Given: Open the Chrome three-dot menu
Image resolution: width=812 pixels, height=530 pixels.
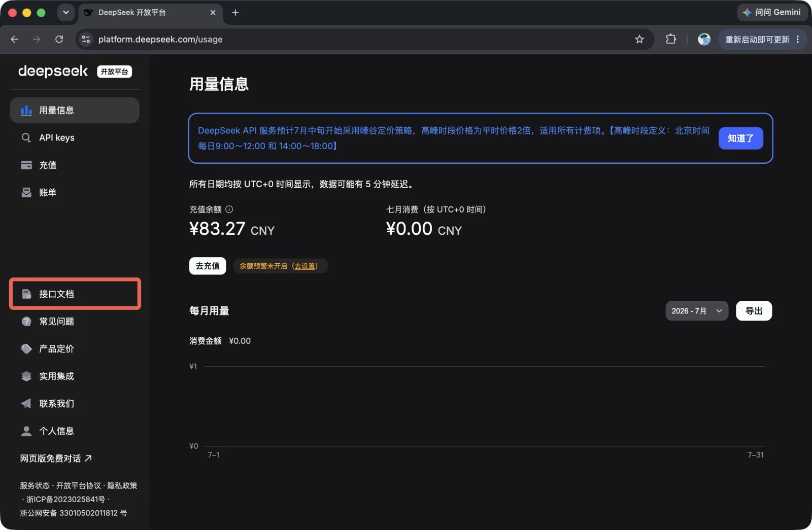Looking at the screenshot, I should pyautogui.click(x=798, y=39).
